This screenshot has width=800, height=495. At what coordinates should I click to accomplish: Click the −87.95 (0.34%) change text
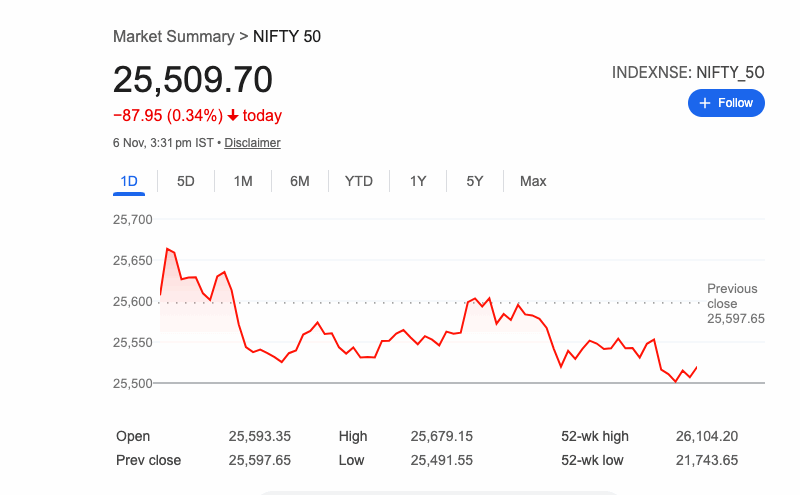[168, 116]
